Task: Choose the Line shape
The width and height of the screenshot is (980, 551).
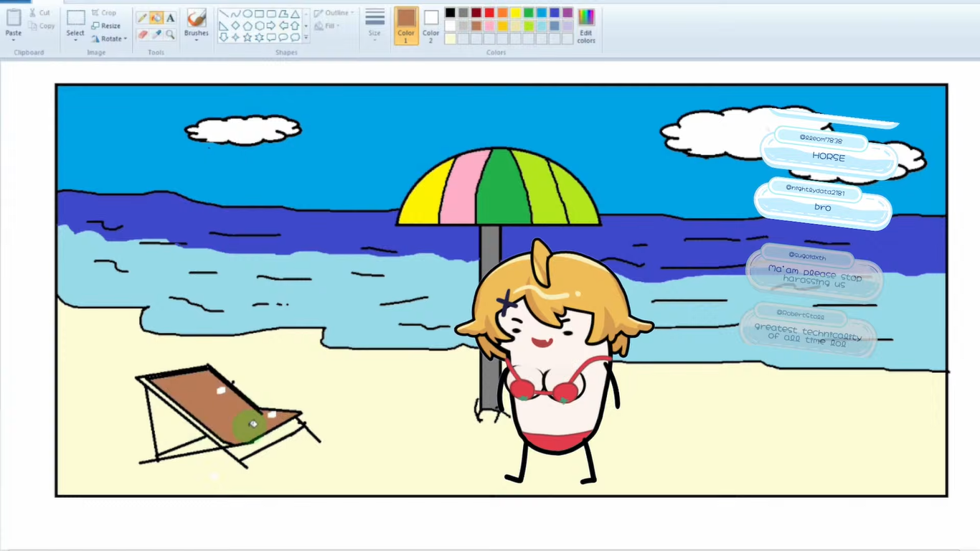Action: [x=224, y=14]
